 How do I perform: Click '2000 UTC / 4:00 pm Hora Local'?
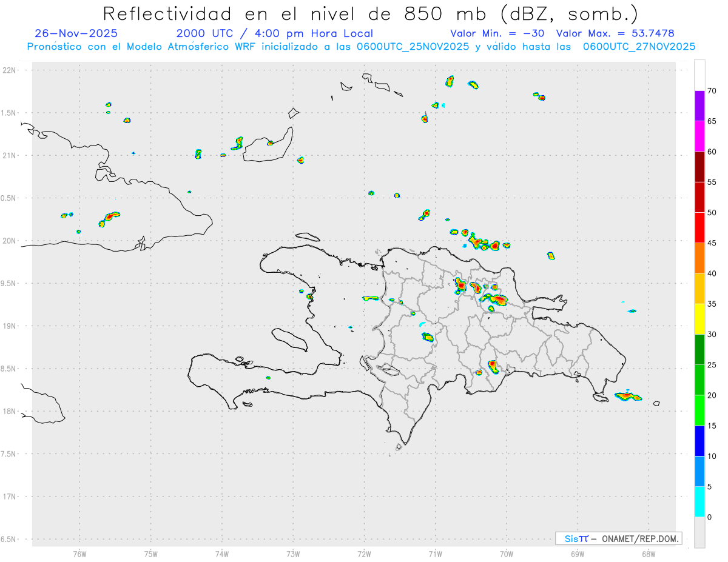coord(275,34)
